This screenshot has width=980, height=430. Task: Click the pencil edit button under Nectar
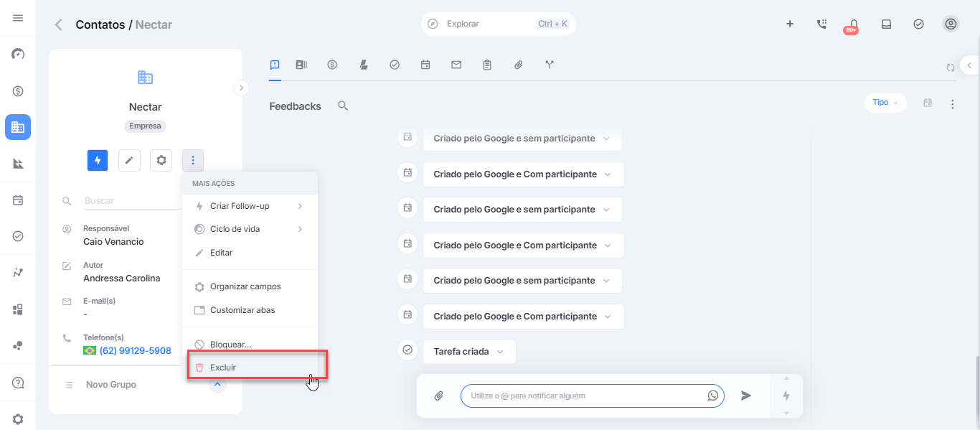[x=129, y=160]
